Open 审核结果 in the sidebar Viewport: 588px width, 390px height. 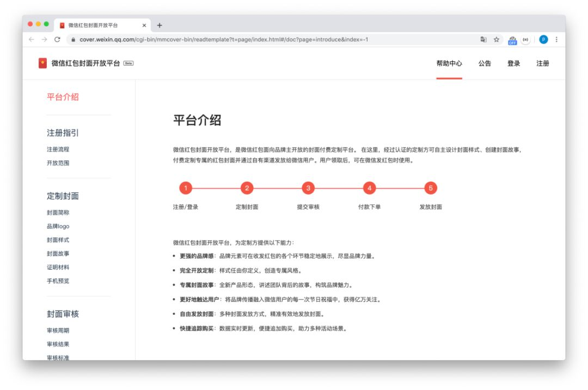(x=58, y=344)
